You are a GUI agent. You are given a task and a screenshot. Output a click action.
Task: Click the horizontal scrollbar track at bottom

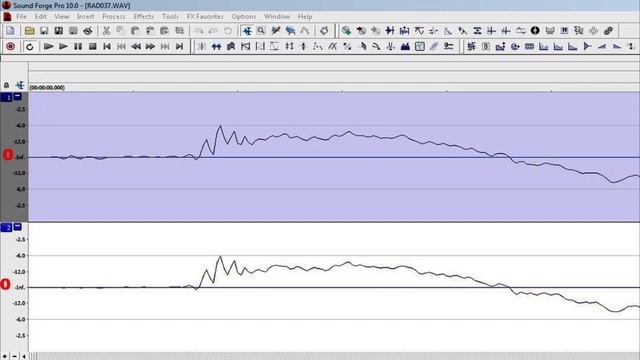(339, 356)
